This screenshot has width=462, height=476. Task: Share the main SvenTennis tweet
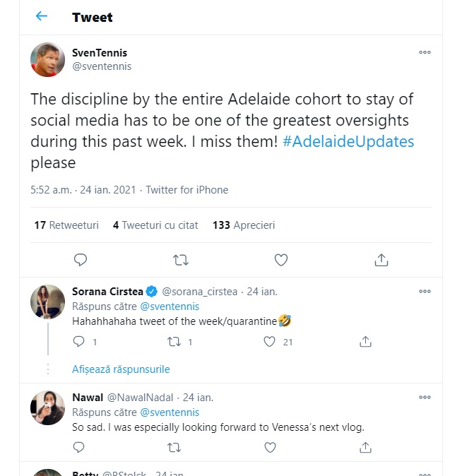[x=381, y=260]
